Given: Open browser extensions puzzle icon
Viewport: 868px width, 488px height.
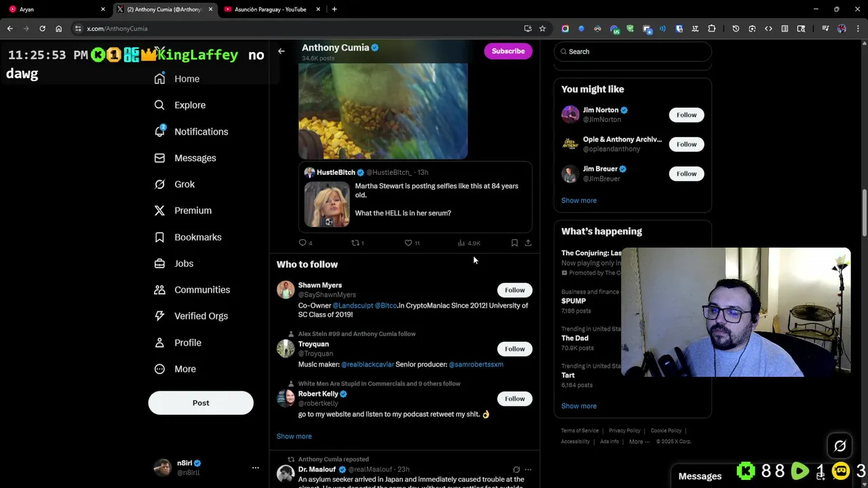Looking at the screenshot, I should click(711, 28).
